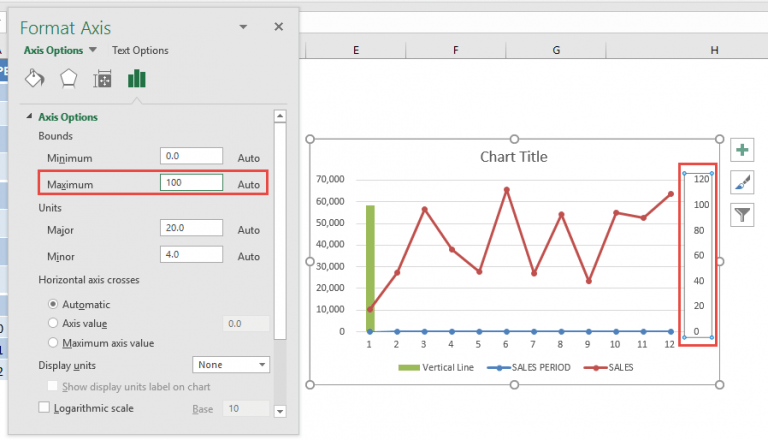The height and width of the screenshot is (440, 768).
Task: Select the Axis value radio button
Action: click(53, 323)
